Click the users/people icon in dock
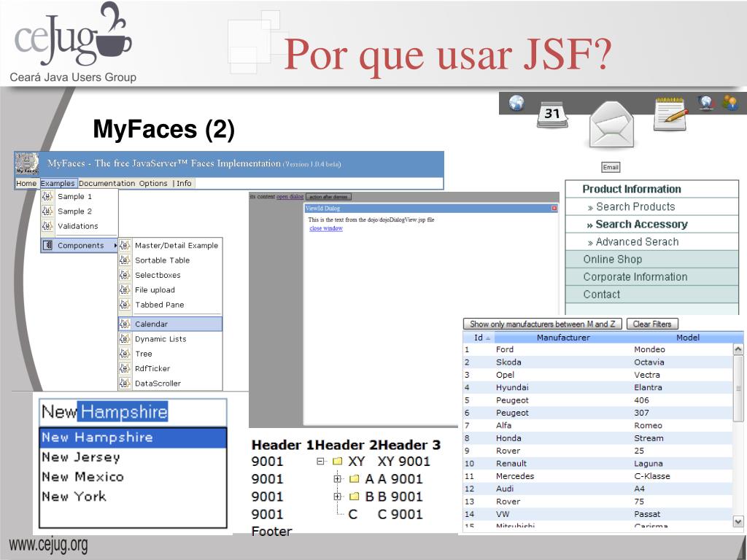This screenshot has height=560, width=747. click(729, 103)
